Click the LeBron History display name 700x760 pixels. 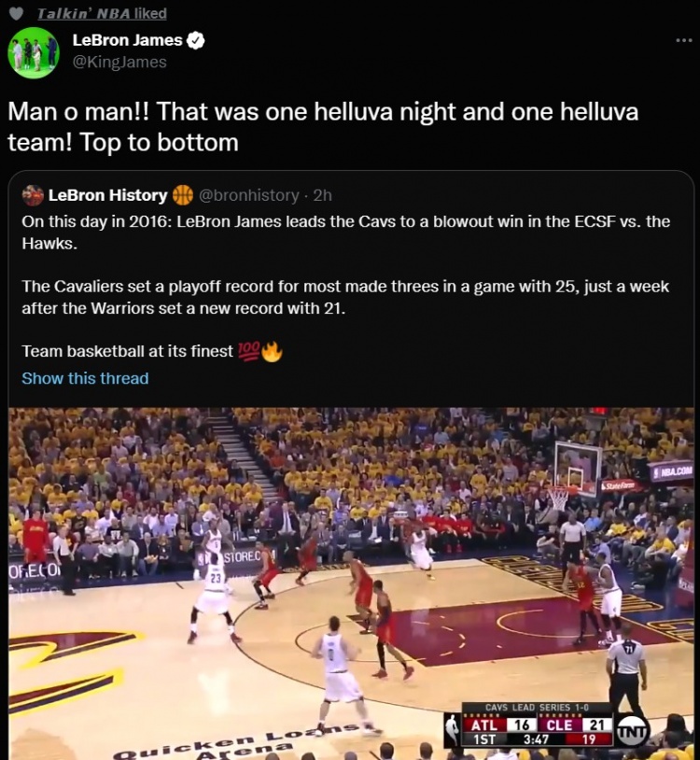(x=107, y=195)
